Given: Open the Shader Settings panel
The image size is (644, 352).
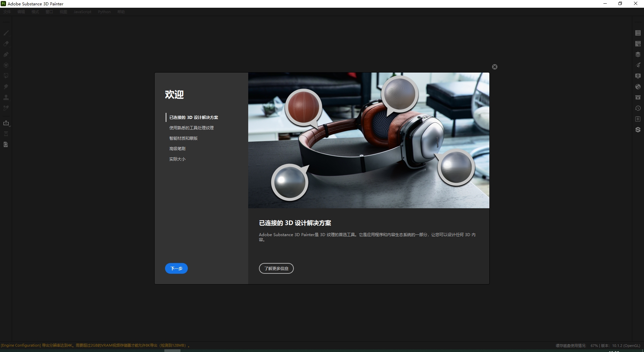Looking at the screenshot, I should point(638,65).
